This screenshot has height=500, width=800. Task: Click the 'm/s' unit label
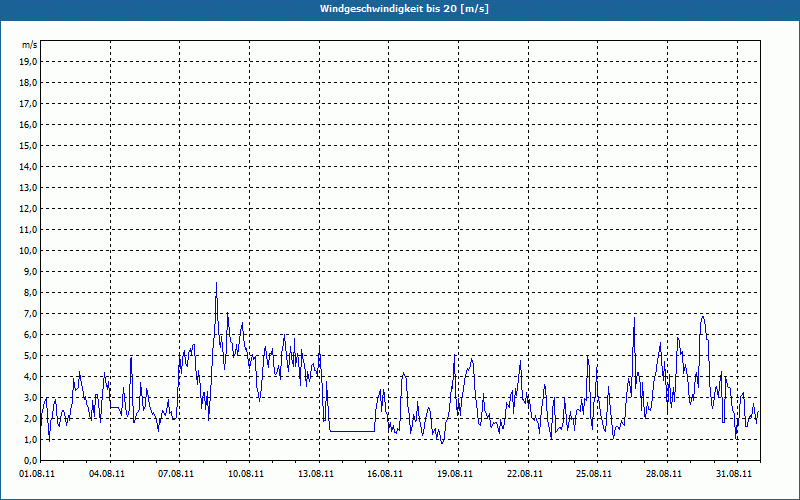coord(29,45)
